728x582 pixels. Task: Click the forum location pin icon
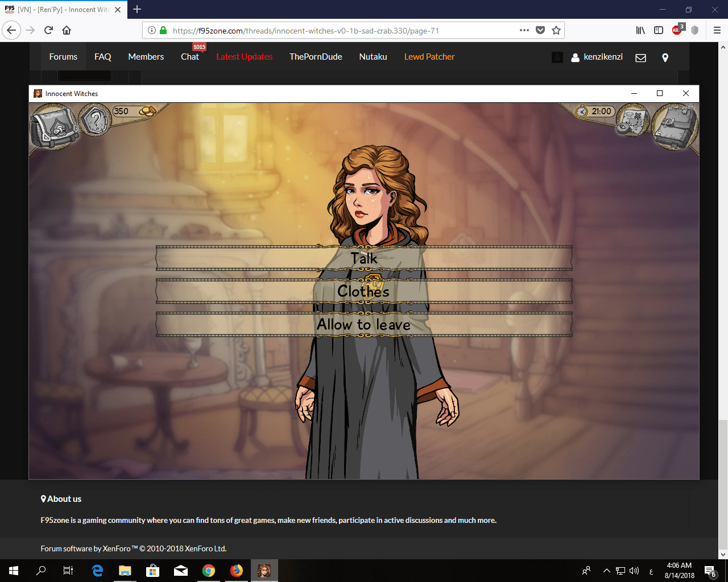click(x=665, y=57)
